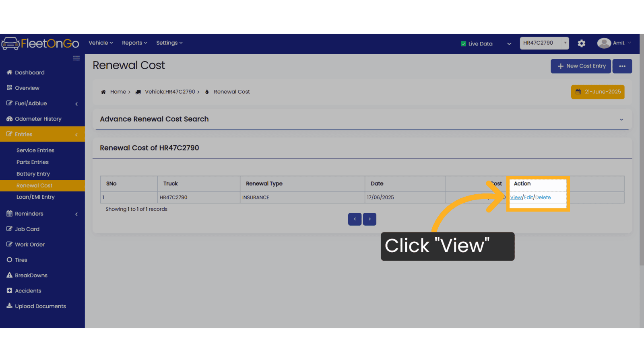Click the plus icon on New Cost Entry

[560, 66]
